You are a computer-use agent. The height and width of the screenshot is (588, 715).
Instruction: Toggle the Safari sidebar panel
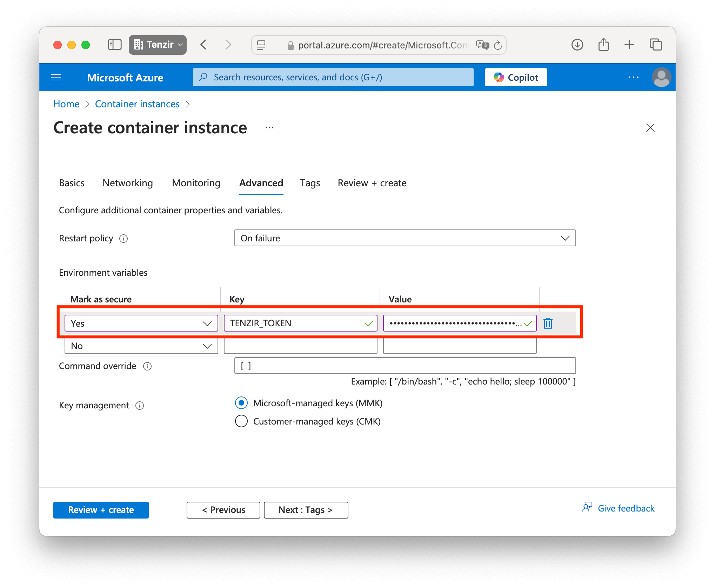point(115,45)
